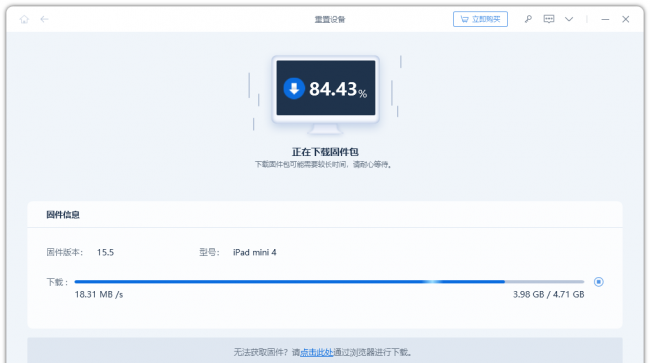Click the 正在下载固件包 heading
Image resolution: width=650 pixels, height=363 pixels.
(x=325, y=152)
